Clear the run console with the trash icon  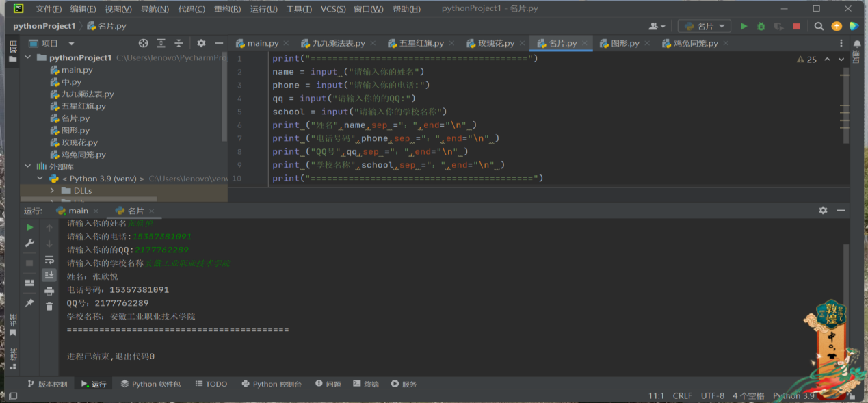pos(49,307)
